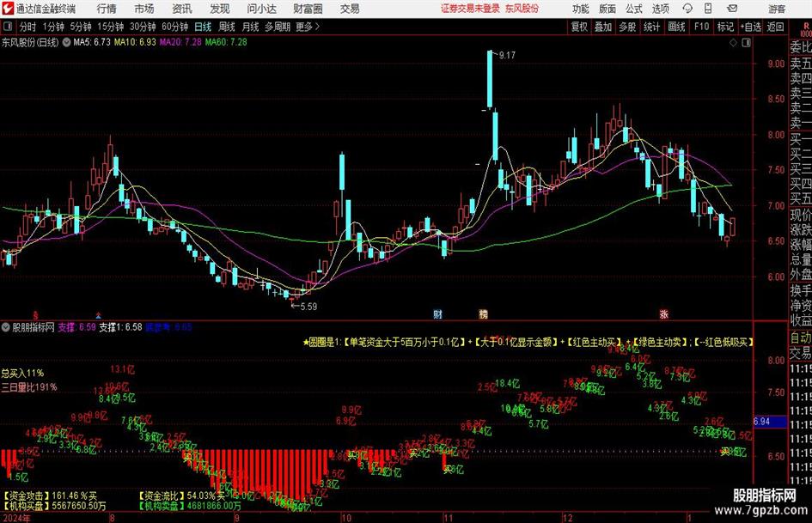Click the 涨 event marker on timeline
Screen dimensions: 812x523
(x=664, y=313)
